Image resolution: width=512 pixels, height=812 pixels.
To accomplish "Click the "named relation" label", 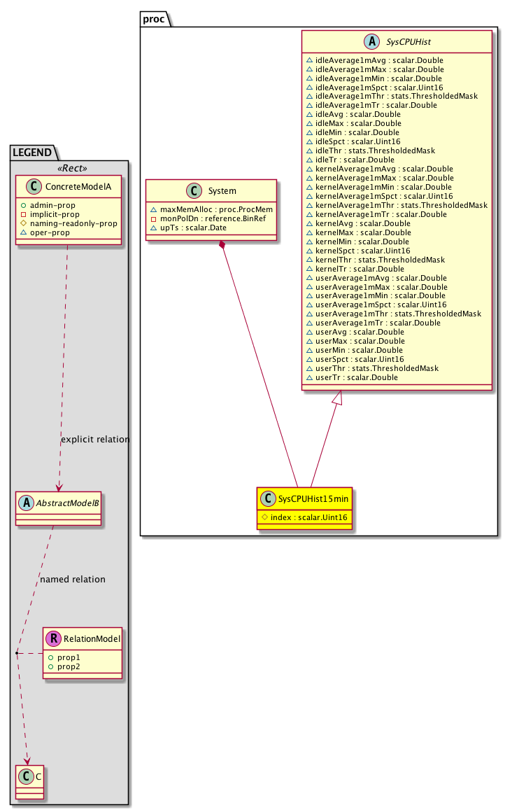I will pos(73,580).
